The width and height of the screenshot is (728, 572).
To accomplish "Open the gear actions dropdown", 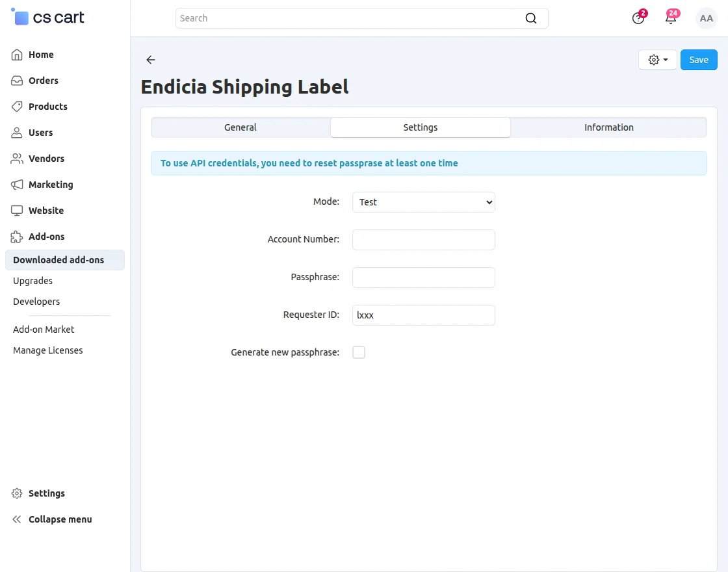I will [x=657, y=60].
